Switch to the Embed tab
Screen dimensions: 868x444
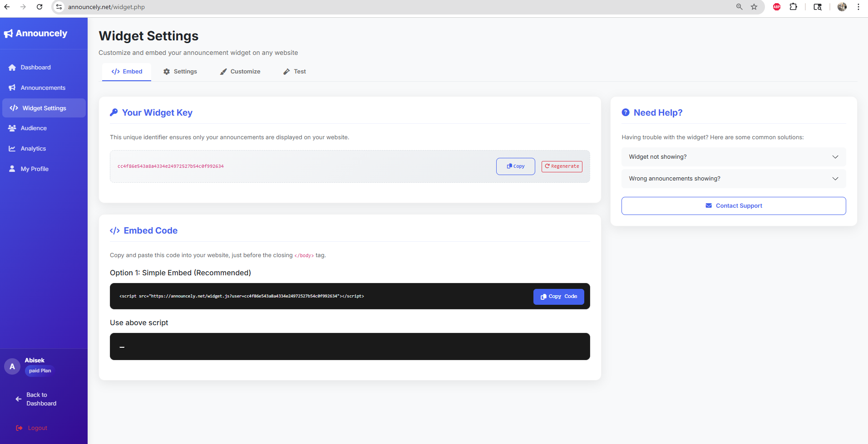click(x=127, y=72)
